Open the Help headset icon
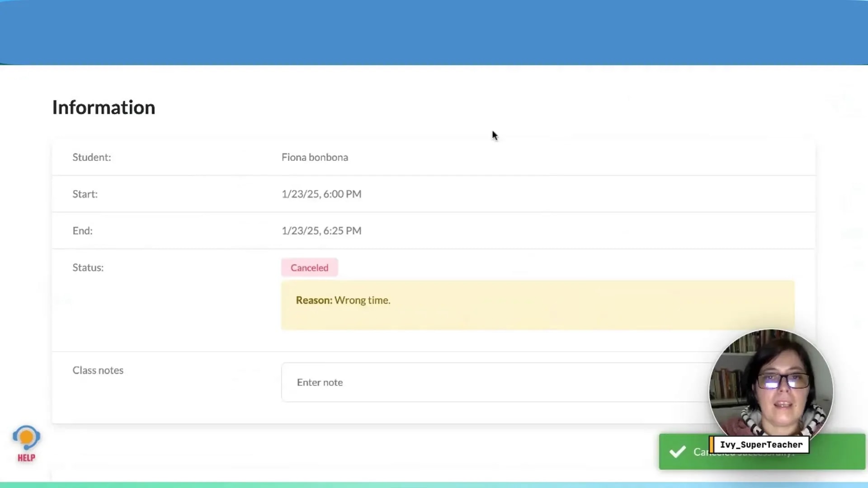Viewport: 868px width, 488px height. coord(26,437)
